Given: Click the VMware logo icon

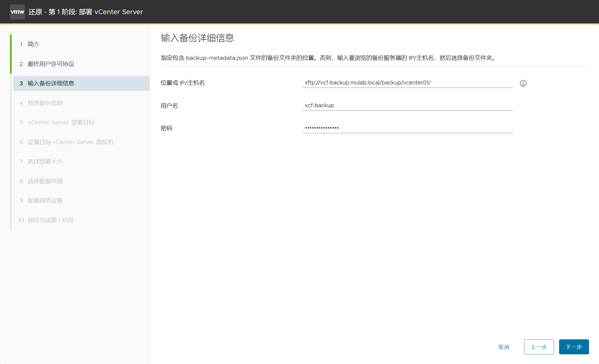Looking at the screenshot, I should point(17,12).
